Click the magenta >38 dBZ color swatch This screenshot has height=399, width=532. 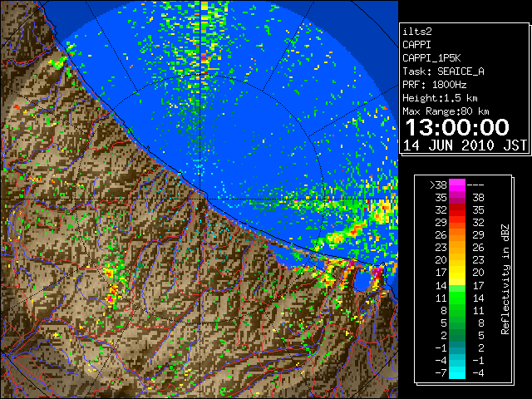pos(457,185)
